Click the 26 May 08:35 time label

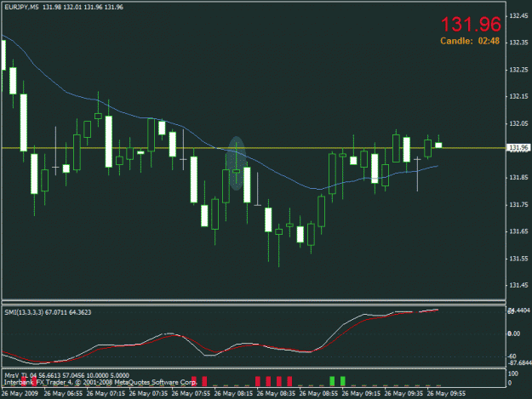[x=276, y=394]
